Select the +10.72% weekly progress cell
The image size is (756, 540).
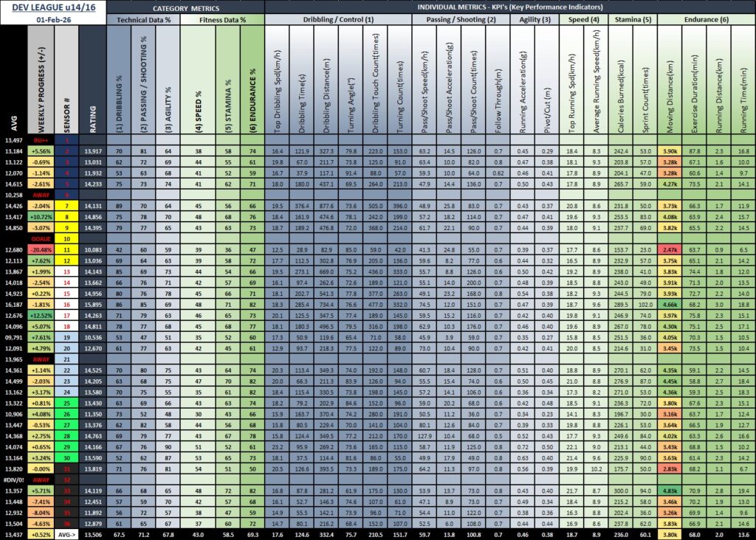(39, 218)
